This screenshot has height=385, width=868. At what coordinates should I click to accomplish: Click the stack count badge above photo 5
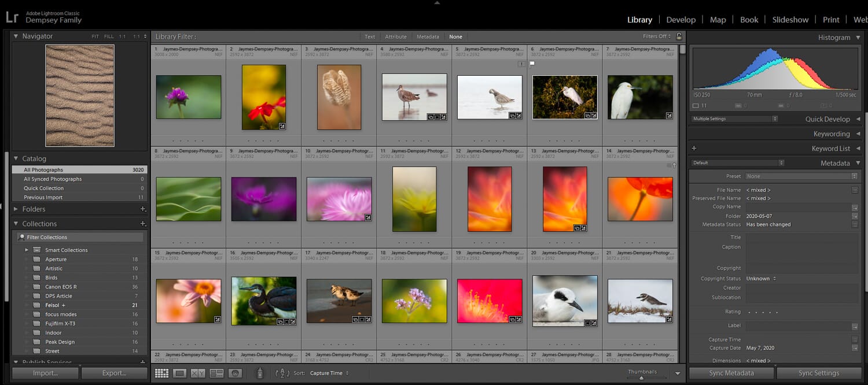tap(521, 64)
